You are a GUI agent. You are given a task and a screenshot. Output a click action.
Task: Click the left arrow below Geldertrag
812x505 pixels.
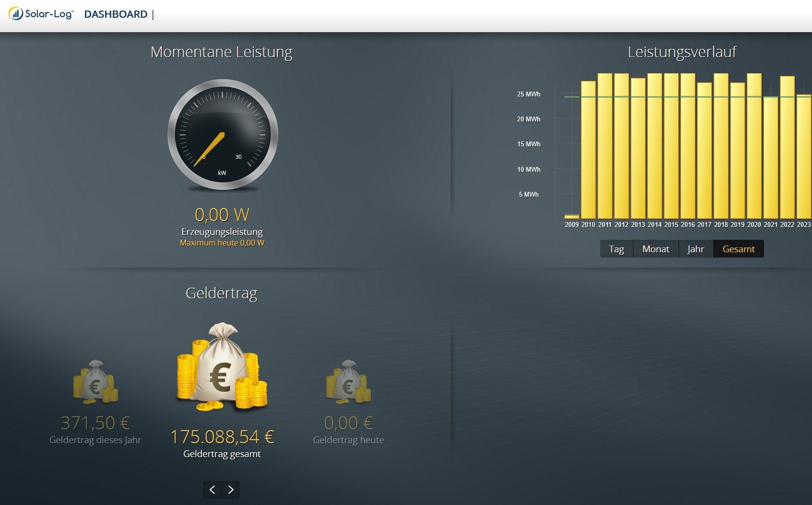coord(212,490)
